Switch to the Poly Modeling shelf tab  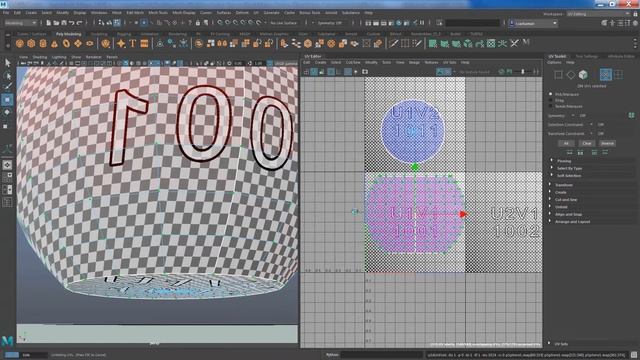click(69, 34)
